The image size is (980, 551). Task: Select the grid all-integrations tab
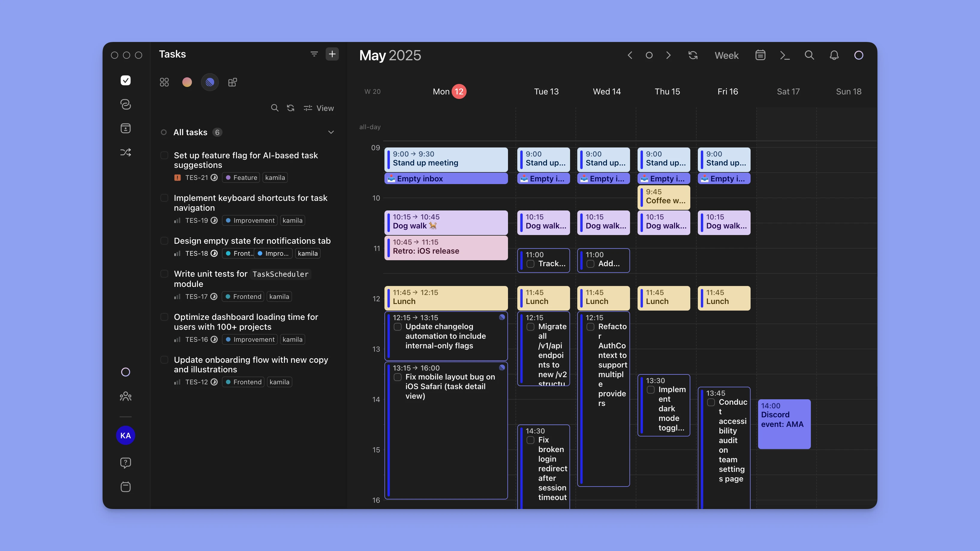tap(164, 82)
